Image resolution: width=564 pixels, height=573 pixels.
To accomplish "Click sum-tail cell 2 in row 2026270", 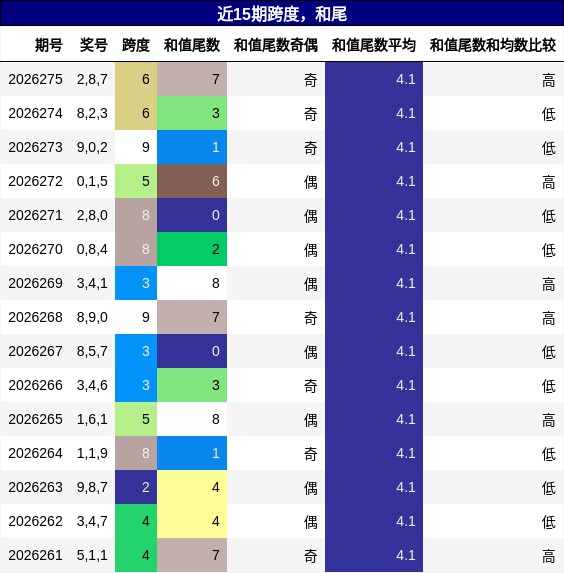I will click(192, 249).
